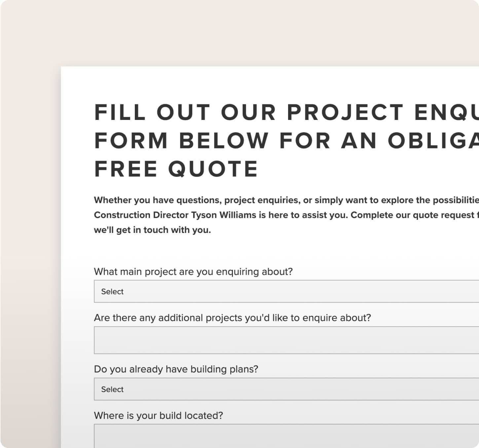Click the "Where is your build located?" label

[158, 415]
